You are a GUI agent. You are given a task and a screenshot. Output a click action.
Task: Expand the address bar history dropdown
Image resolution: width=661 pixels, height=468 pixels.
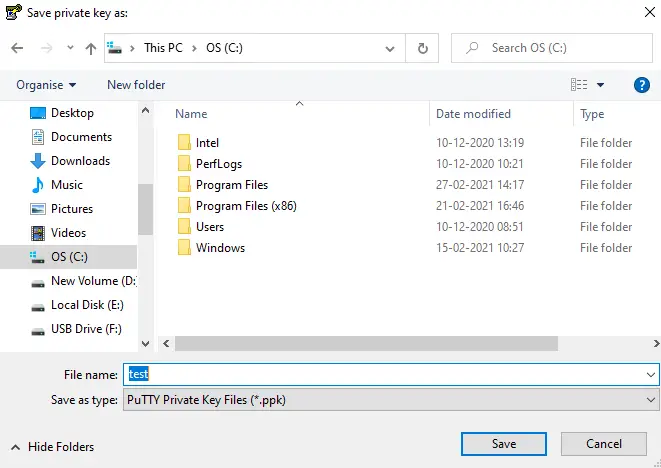390,48
